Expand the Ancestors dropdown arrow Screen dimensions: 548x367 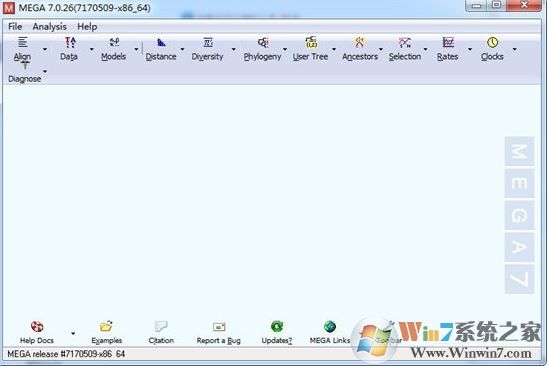click(x=381, y=49)
